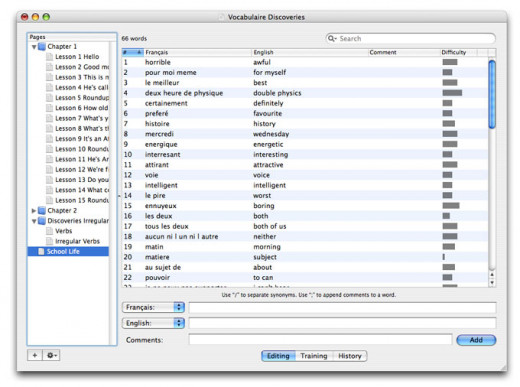Open the English language dropdown
520x387 pixels.
153,323
